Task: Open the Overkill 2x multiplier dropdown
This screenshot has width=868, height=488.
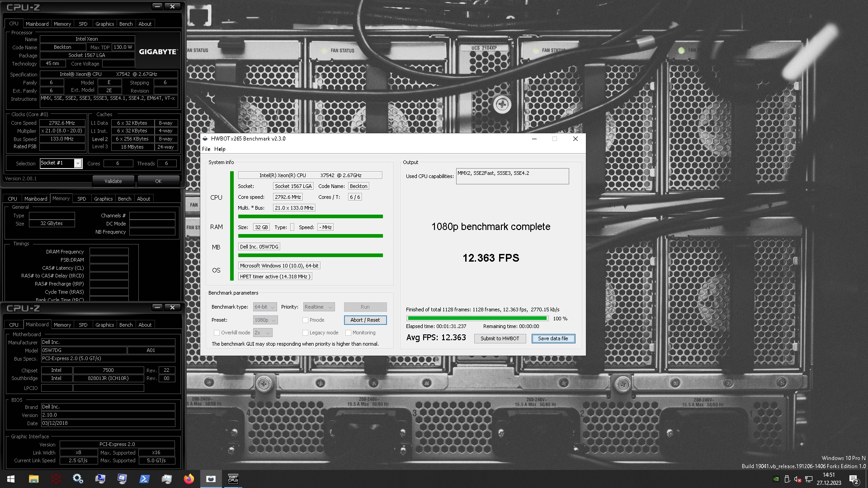Action: click(263, 333)
